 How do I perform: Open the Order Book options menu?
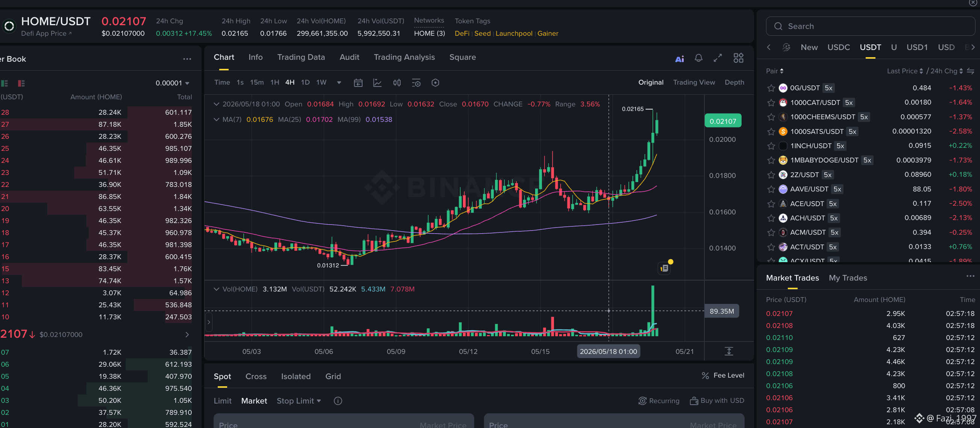187,59
